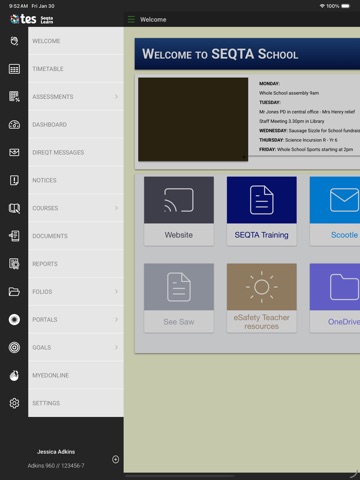Click the Reports icon in sidebar
Image resolution: width=360 pixels, height=480 pixels.
tap(14, 264)
